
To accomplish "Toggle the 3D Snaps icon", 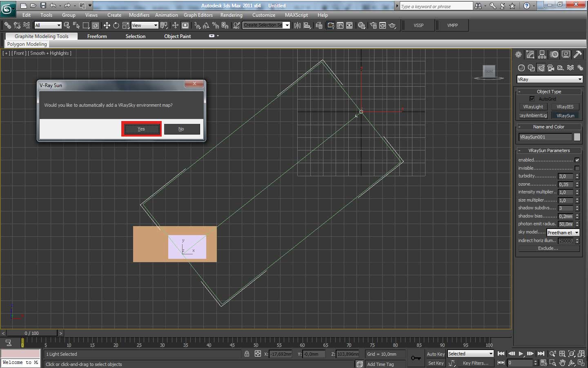I will (198, 25).
